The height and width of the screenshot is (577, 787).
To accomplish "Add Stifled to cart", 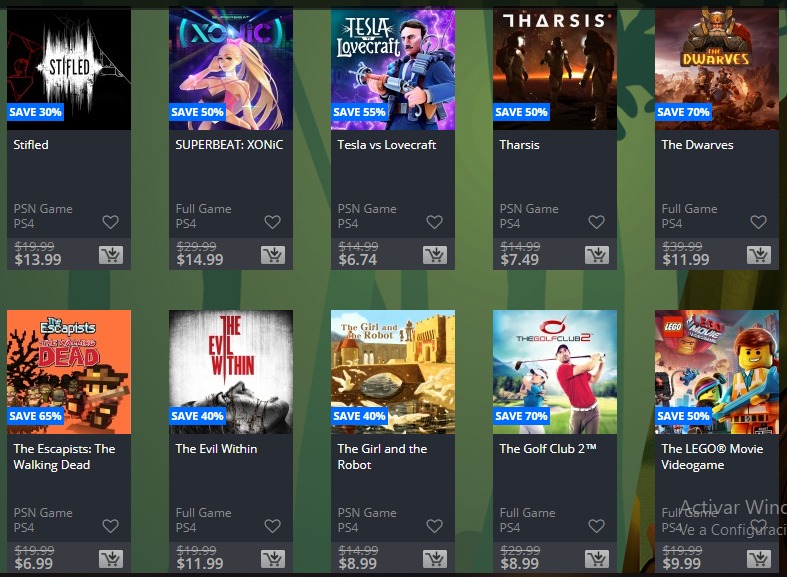I will pos(111,255).
